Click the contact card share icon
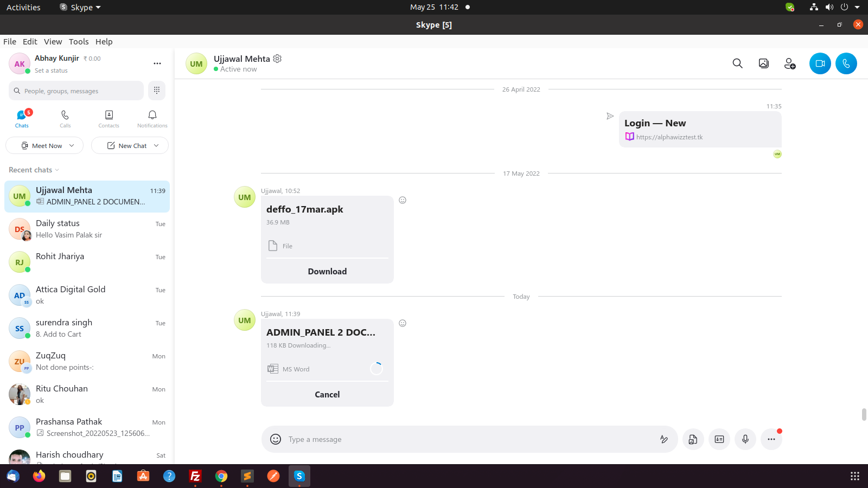Viewport: 868px width, 488px height. tap(719, 439)
